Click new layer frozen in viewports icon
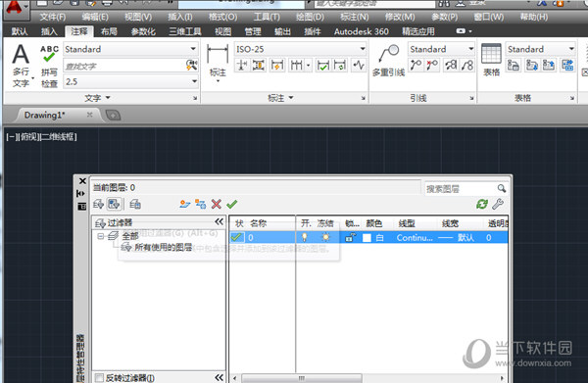Viewport: 588px width, 383px height. [x=201, y=205]
